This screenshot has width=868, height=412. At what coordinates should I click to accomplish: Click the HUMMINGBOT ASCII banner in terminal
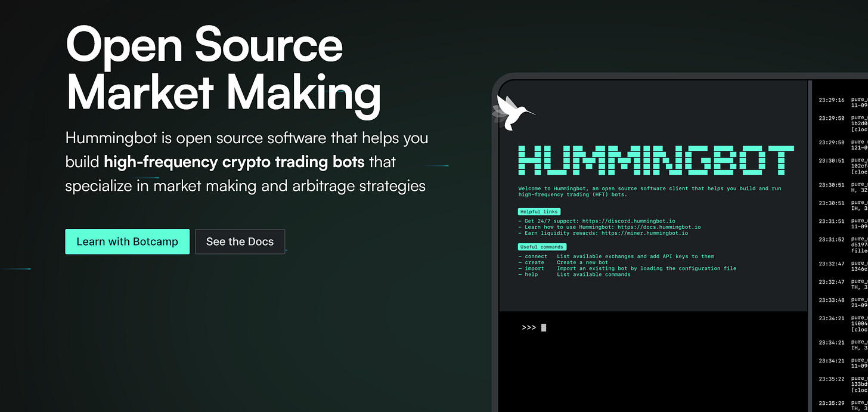[x=656, y=160]
